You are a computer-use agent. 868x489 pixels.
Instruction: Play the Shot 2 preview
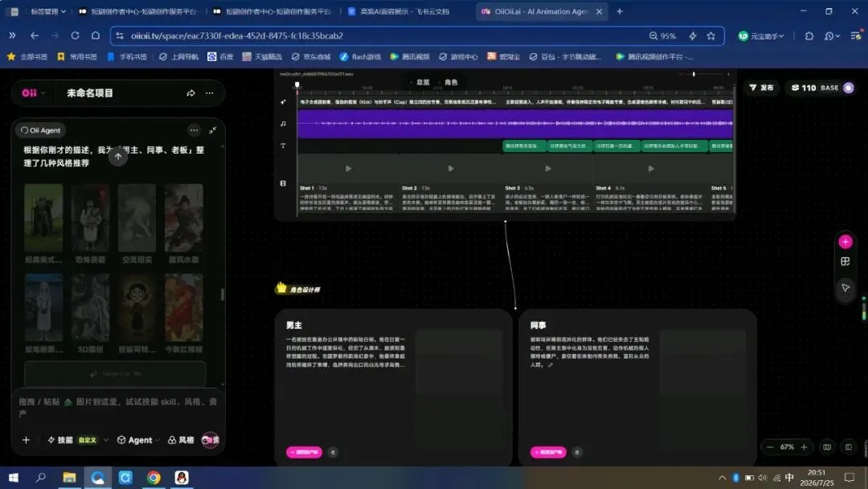pyautogui.click(x=451, y=168)
